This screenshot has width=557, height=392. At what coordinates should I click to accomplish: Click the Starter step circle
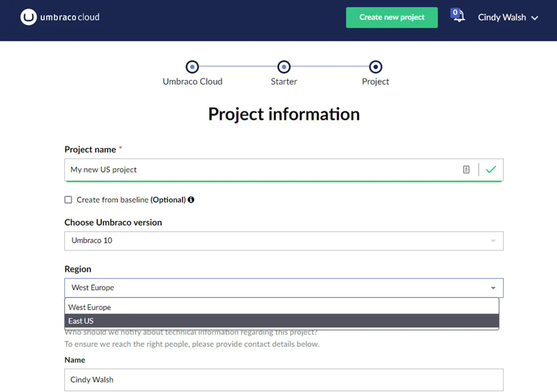(284, 67)
